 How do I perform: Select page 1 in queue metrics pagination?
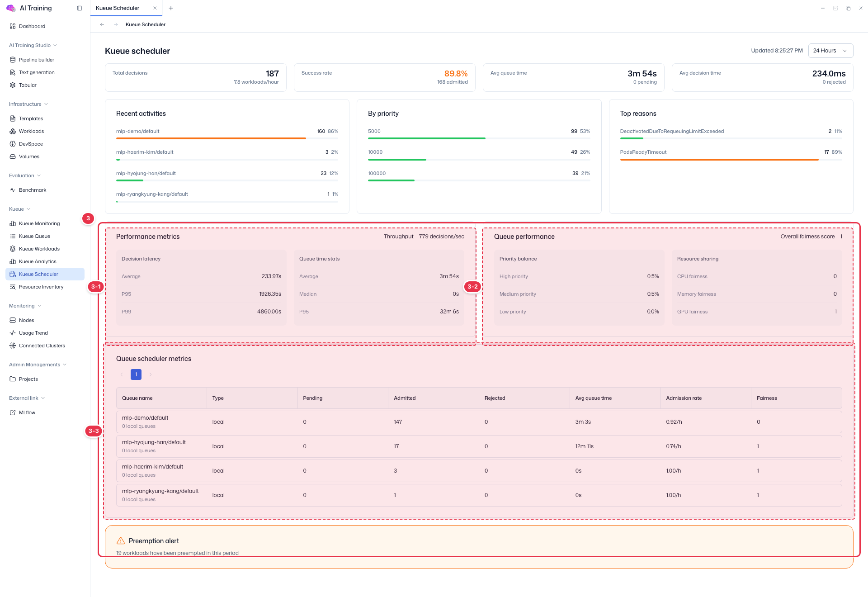(136, 374)
